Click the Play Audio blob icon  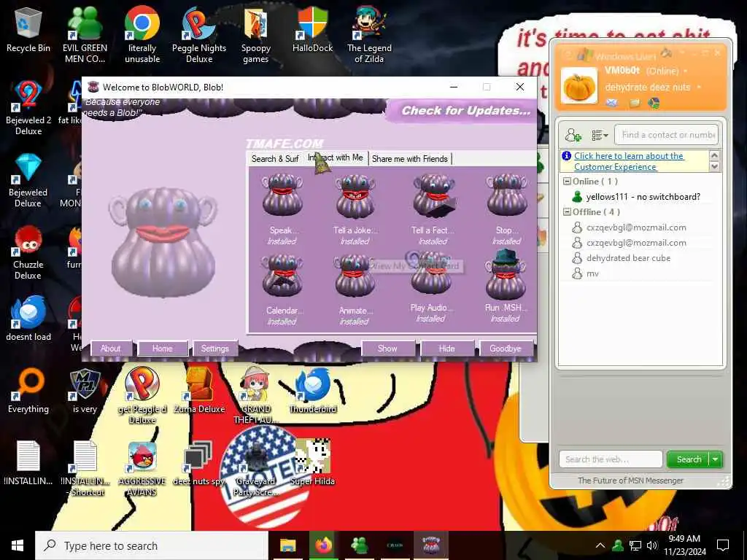pyautogui.click(x=431, y=274)
